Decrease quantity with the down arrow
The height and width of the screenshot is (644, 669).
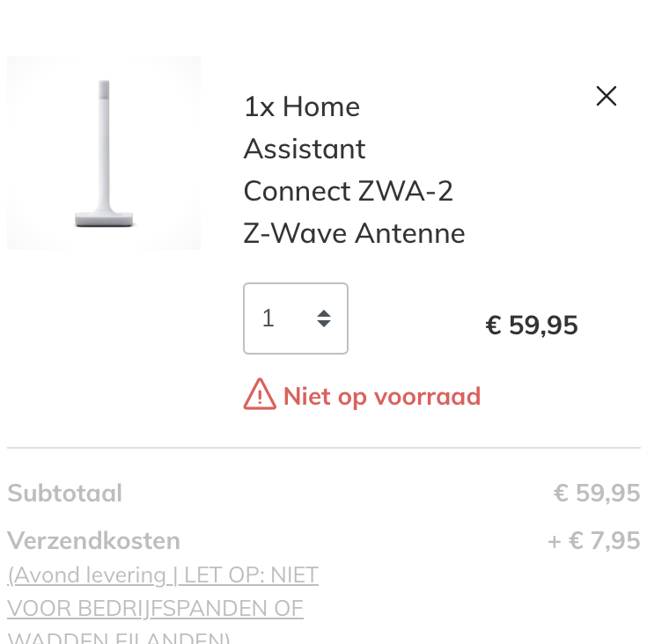click(324, 324)
